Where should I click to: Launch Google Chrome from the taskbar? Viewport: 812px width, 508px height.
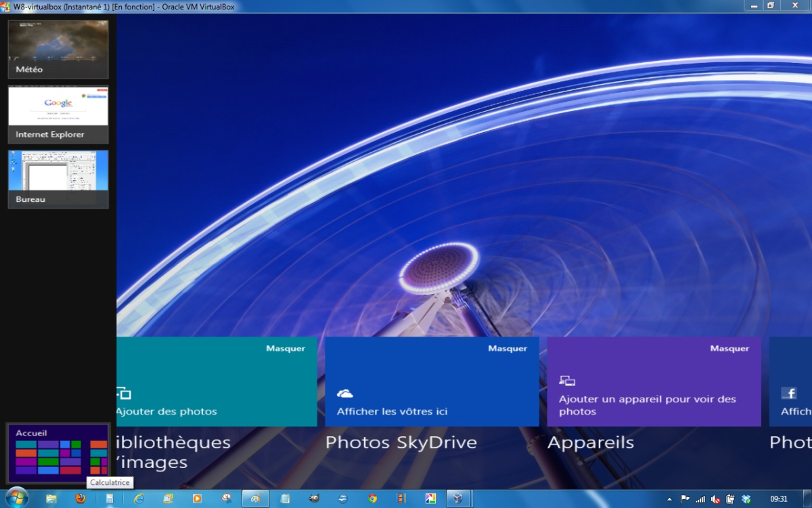372,499
